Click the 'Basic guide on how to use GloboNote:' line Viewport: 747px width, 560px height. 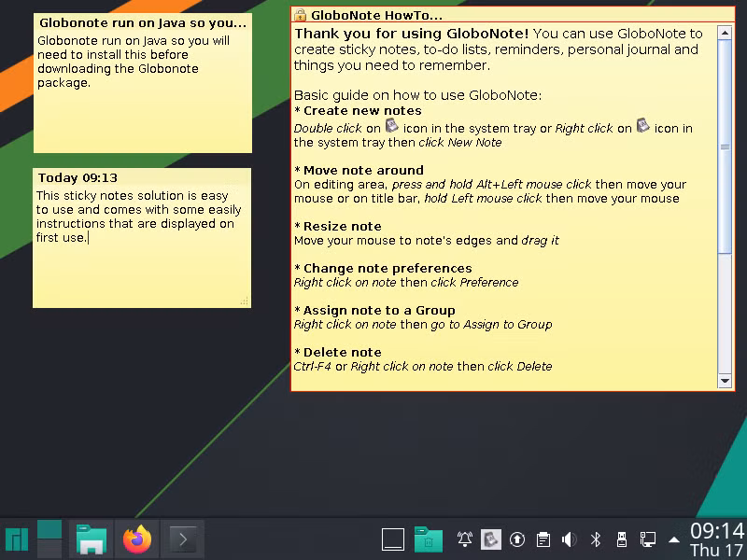[417, 95]
